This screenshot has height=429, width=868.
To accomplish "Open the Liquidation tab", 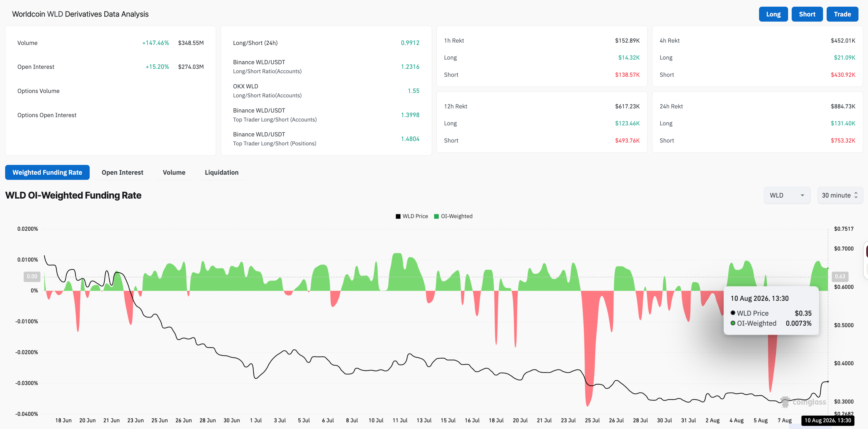I will coord(221,172).
